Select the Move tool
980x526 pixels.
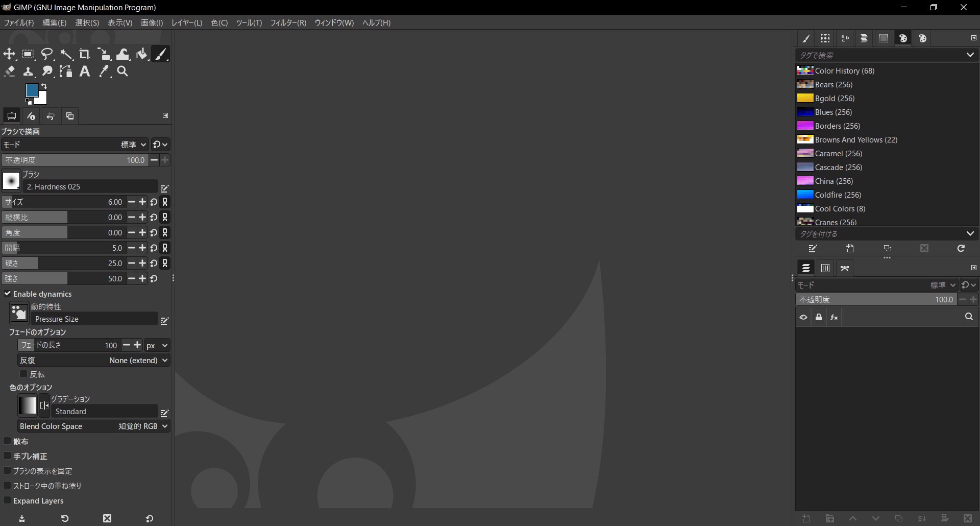click(9, 54)
